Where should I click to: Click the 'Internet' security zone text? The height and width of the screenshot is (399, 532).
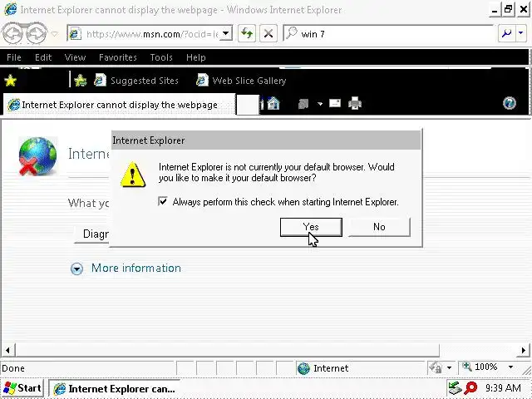click(331, 368)
